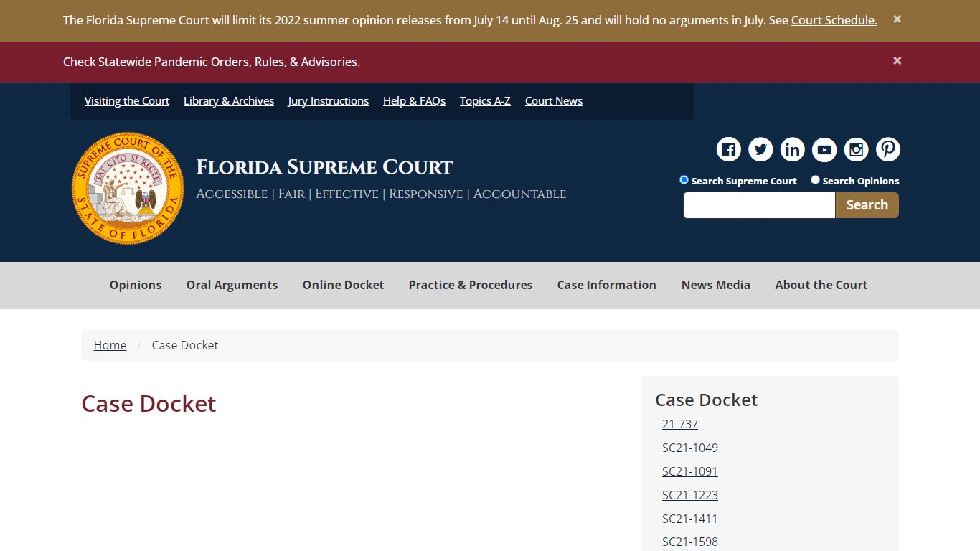Screen dimensions: 980x551
Task: Open the YouTube social icon
Action: [x=824, y=149]
